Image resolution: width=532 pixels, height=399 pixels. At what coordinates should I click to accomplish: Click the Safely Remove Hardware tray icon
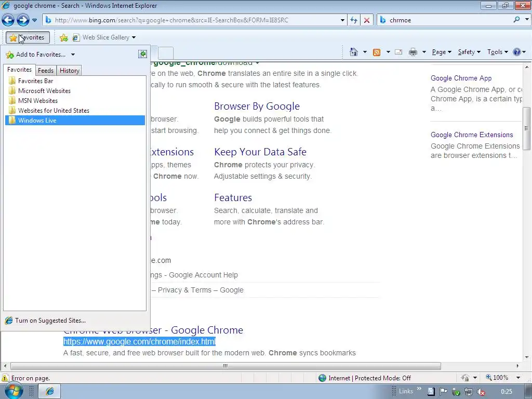456,392
